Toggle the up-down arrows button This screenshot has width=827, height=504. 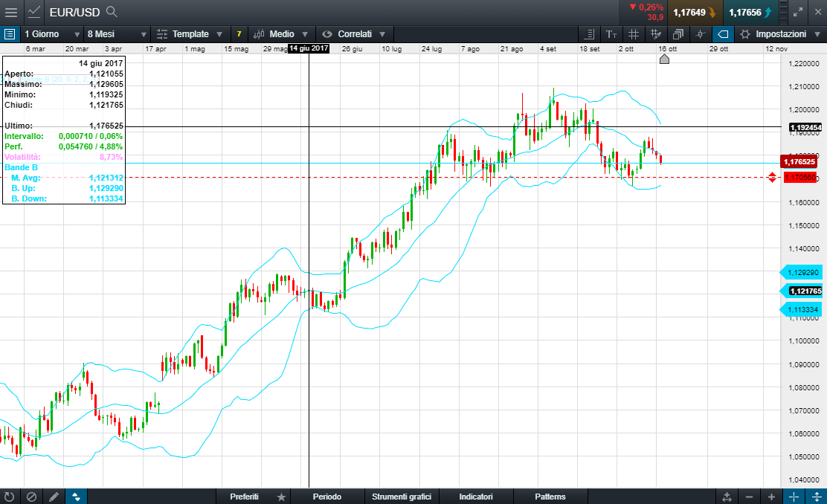coord(76,497)
